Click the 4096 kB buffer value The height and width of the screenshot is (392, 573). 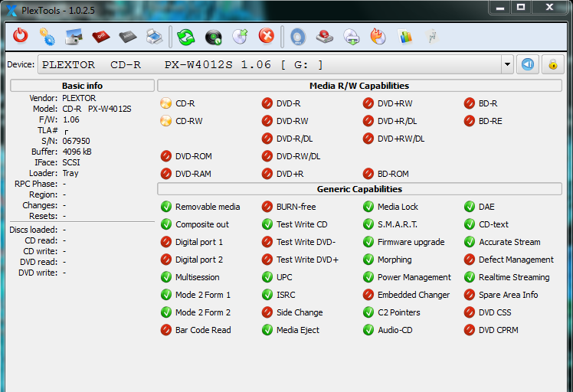77,152
